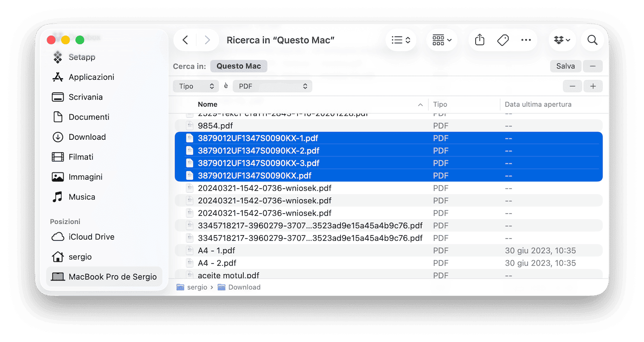The height and width of the screenshot is (342, 644).
Task: Open Scrivania in the sidebar
Action: pos(78,97)
